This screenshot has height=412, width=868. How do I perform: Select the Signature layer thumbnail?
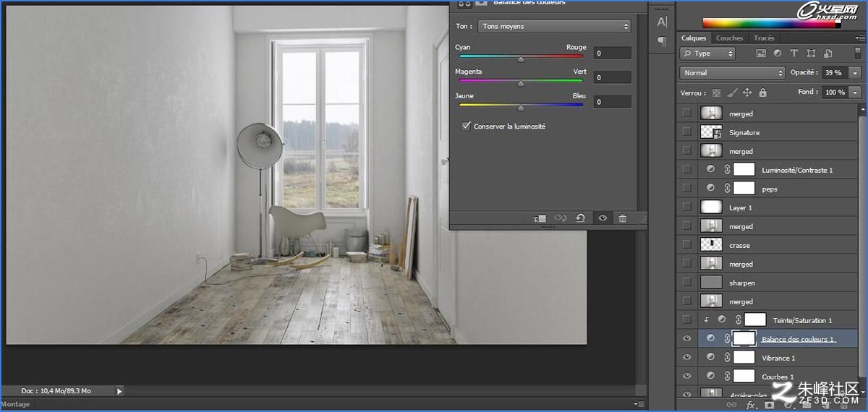[x=712, y=132]
